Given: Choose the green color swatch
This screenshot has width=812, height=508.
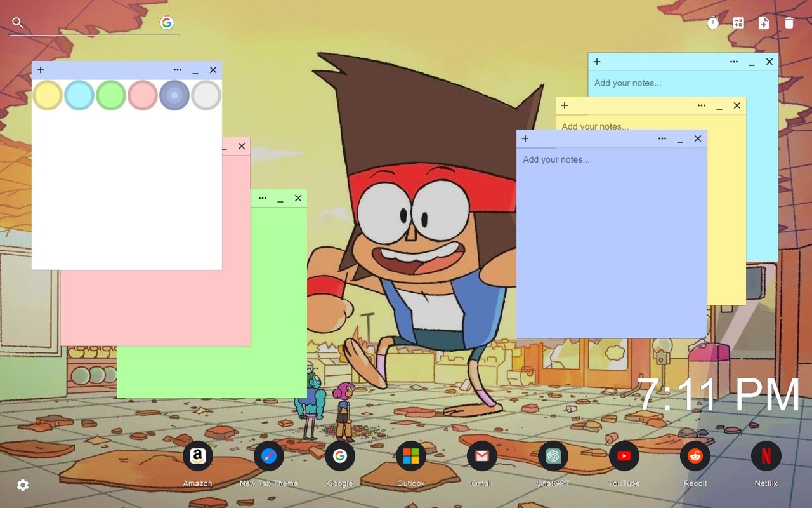Looking at the screenshot, I should click(111, 95).
